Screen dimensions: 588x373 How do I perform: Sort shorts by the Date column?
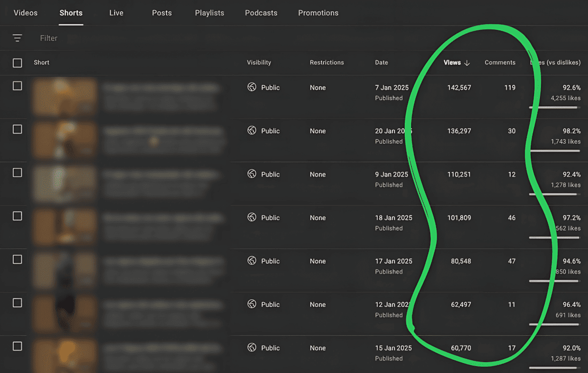pyautogui.click(x=381, y=63)
